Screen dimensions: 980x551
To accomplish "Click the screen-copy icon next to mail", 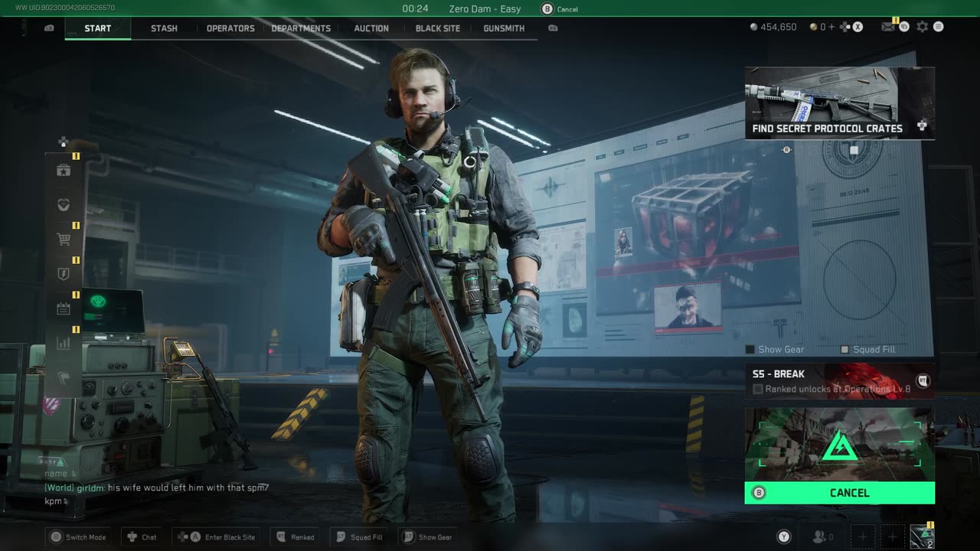I will [x=904, y=27].
